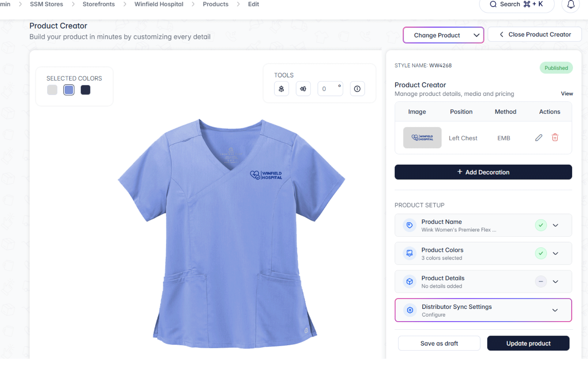Click the horizontal center align tool icon
This screenshot has height=369, width=588.
click(x=303, y=89)
